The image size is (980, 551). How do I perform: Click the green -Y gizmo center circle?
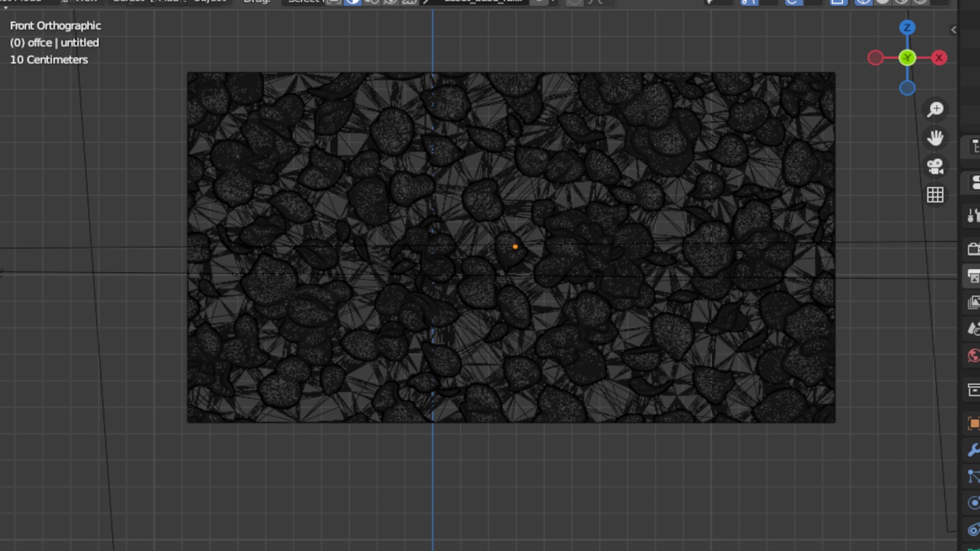coord(907,58)
